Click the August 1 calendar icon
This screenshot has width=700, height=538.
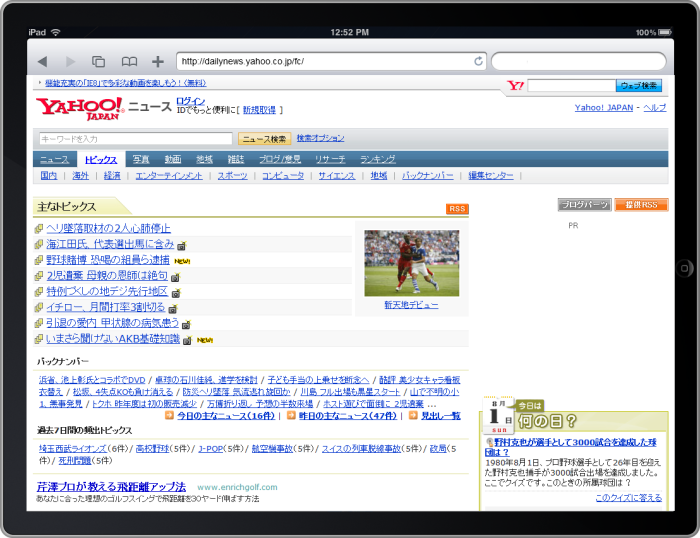(499, 415)
